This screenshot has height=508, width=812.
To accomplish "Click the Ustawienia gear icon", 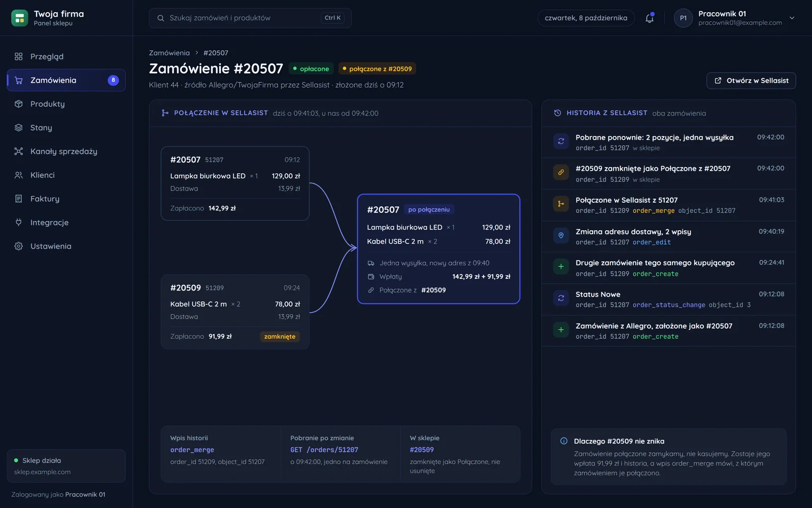I will tap(19, 246).
